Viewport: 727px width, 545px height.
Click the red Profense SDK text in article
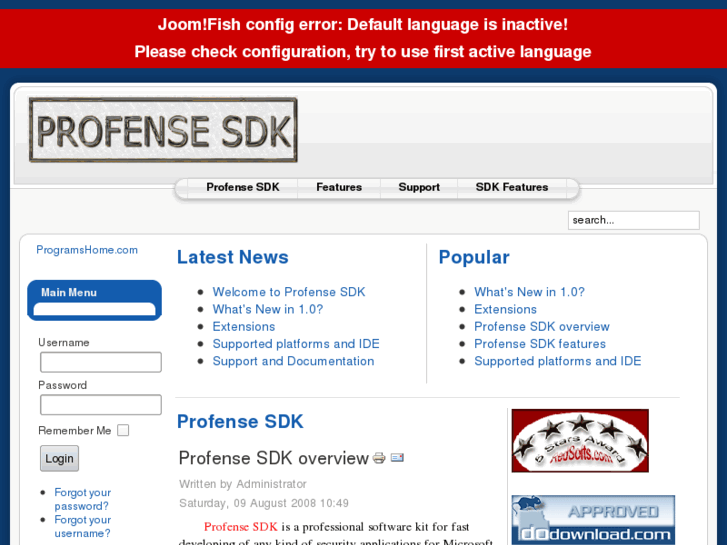(241, 527)
